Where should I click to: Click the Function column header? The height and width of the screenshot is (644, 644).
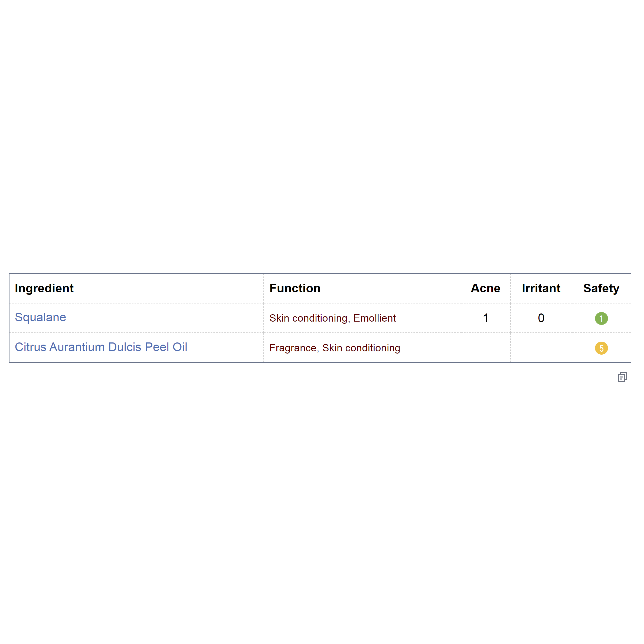(x=295, y=288)
